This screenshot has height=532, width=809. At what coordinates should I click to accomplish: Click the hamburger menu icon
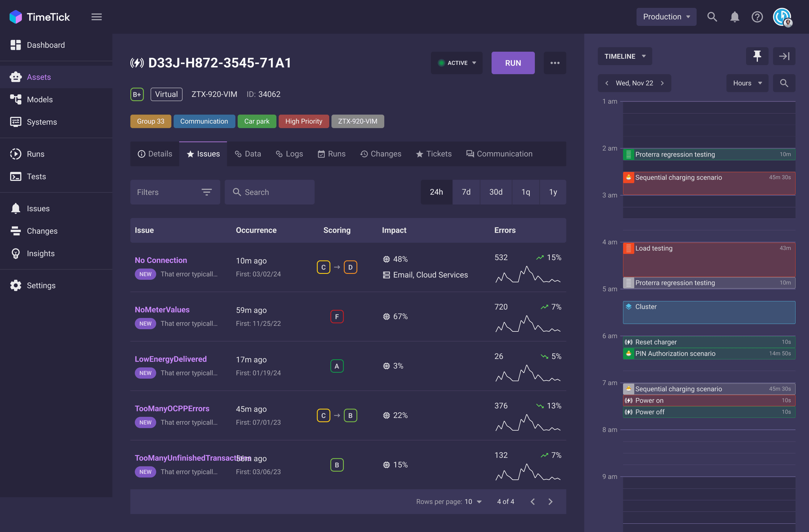[96, 17]
